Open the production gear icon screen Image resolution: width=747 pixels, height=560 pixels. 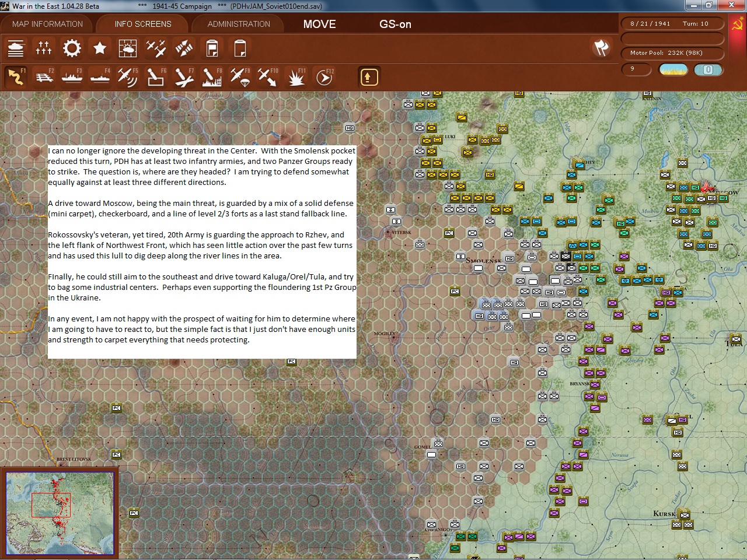(72, 48)
